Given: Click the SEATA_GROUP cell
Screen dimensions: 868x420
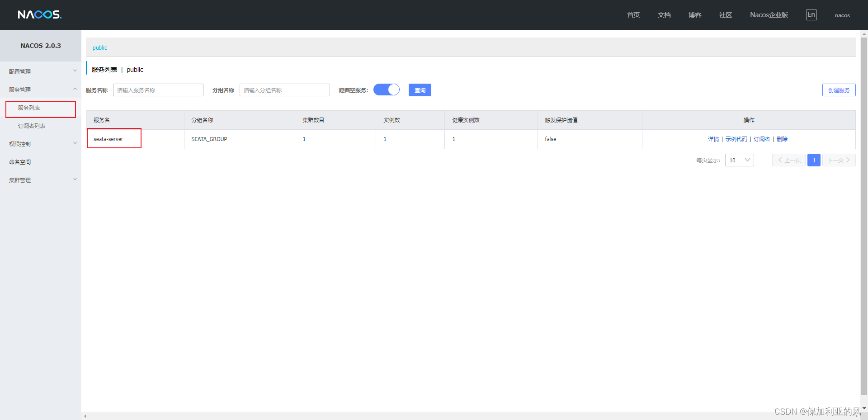Looking at the screenshot, I should tap(240, 139).
